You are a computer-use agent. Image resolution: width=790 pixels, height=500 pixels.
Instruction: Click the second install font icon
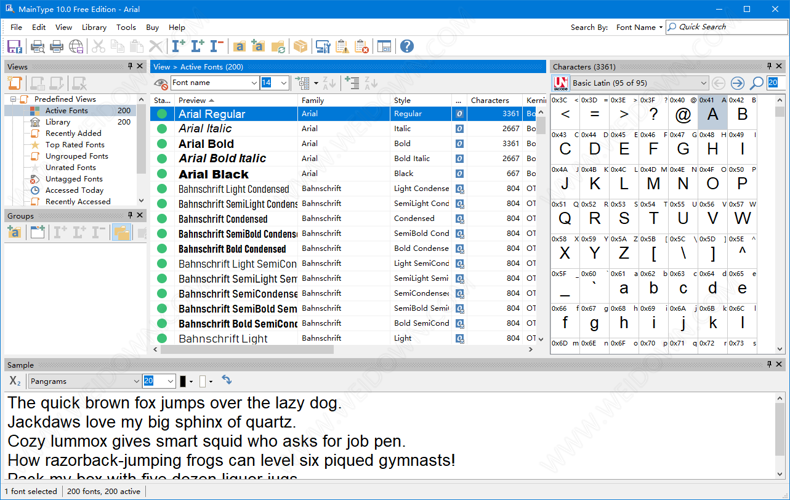(x=197, y=46)
